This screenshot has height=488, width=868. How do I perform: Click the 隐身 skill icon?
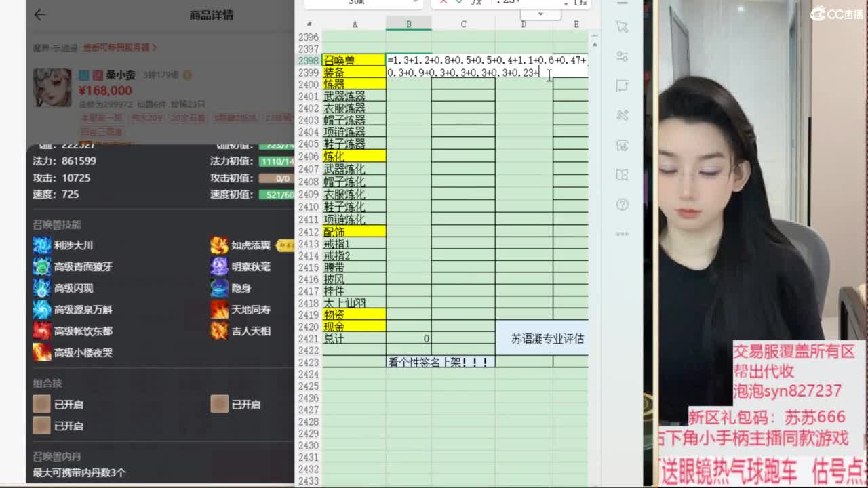pyautogui.click(x=219, y=288)
